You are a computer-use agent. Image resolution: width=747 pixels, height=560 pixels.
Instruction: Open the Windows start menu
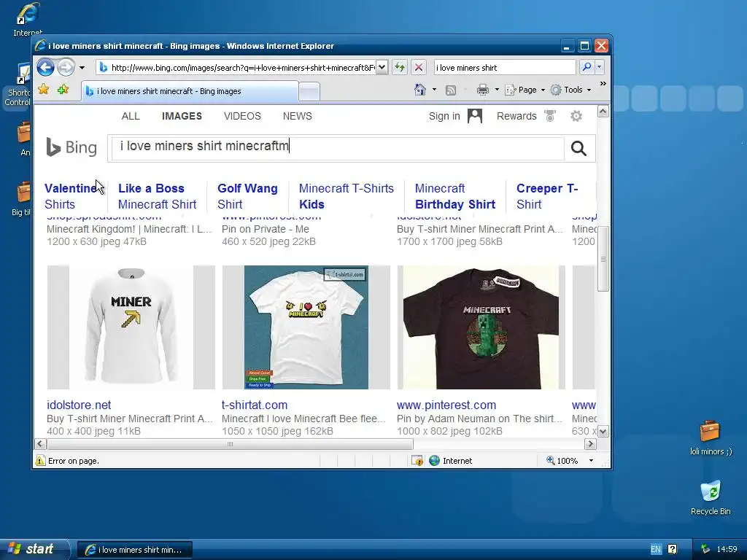[x=35, y=549]
